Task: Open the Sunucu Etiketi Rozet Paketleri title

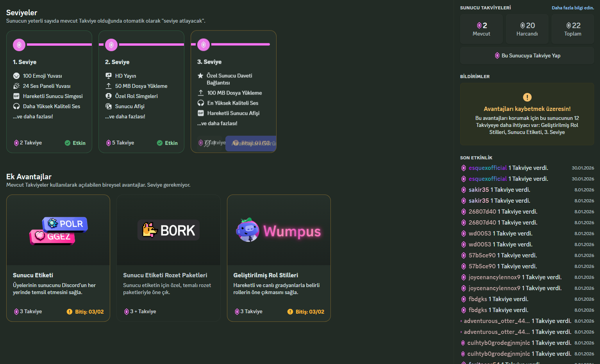Action: coord(165,275)
